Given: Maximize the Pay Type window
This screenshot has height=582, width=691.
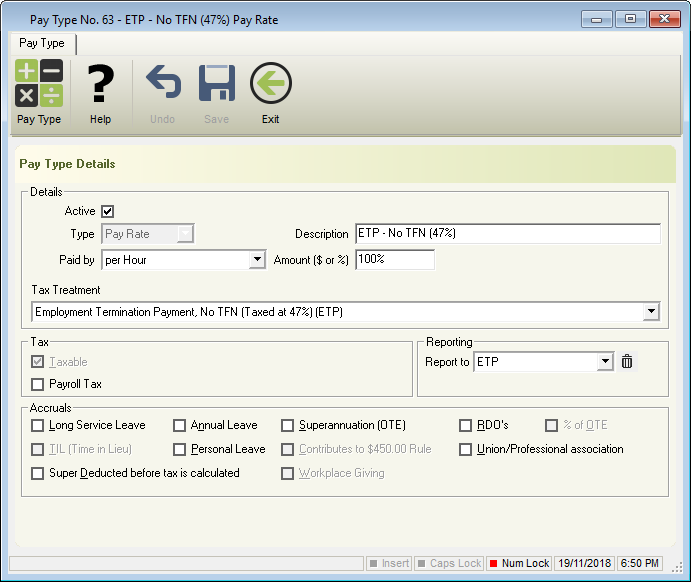Looking at the screenshot, I should [x=631, y=19].
